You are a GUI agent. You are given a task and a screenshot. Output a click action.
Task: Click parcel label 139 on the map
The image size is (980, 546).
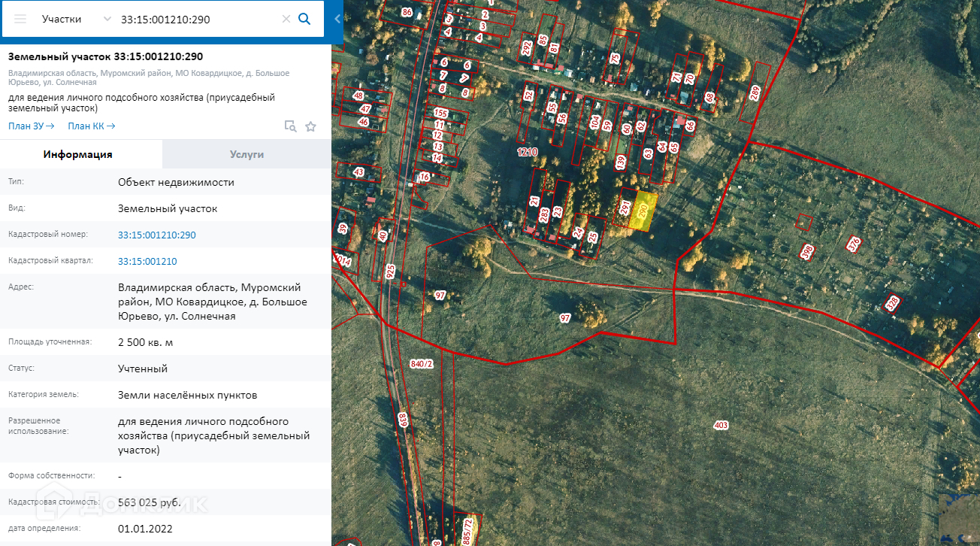pos(620,162)
